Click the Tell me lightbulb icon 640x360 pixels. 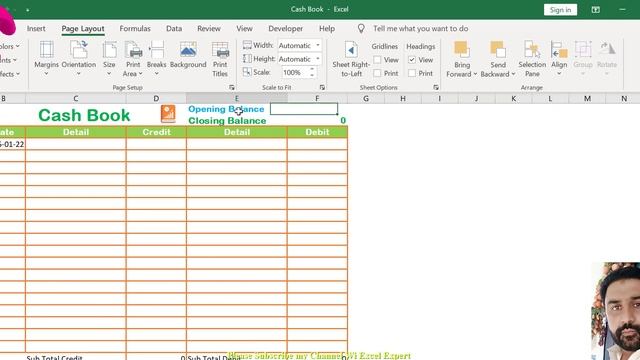coord(361,29)
